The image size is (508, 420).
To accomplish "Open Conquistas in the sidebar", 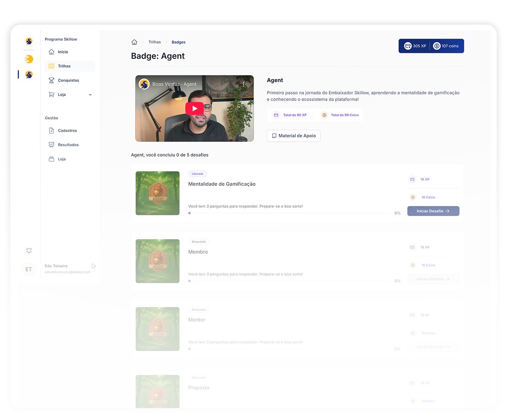I will [x=70, y=80].
